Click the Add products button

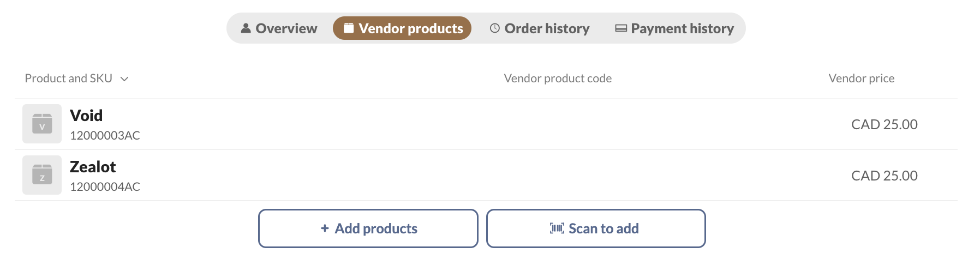[x=368, y=228]
